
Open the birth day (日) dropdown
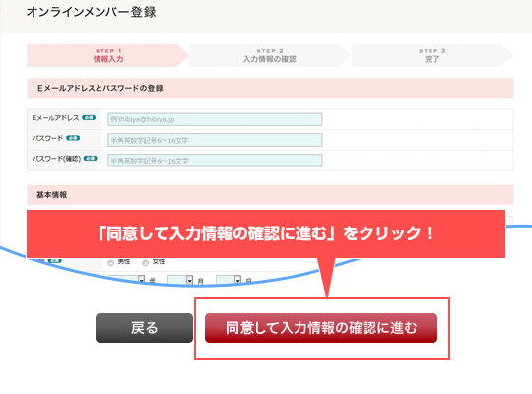pyautogui.click(x=229, y=280)
